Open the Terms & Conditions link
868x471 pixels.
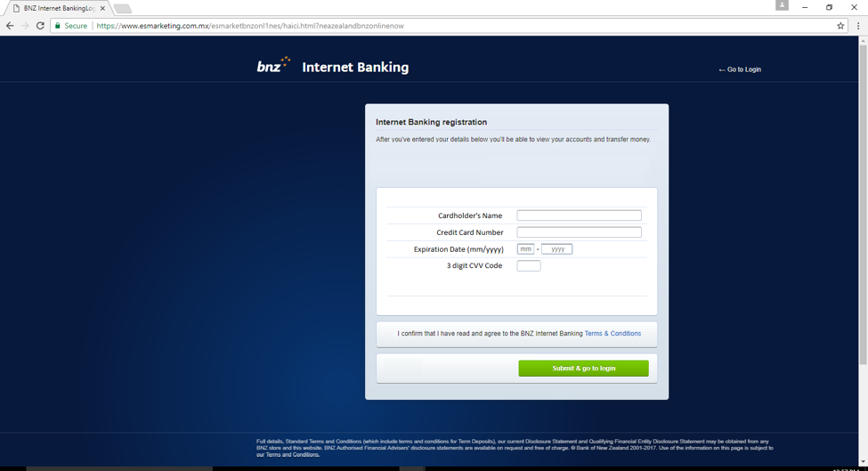pos(612,334)
